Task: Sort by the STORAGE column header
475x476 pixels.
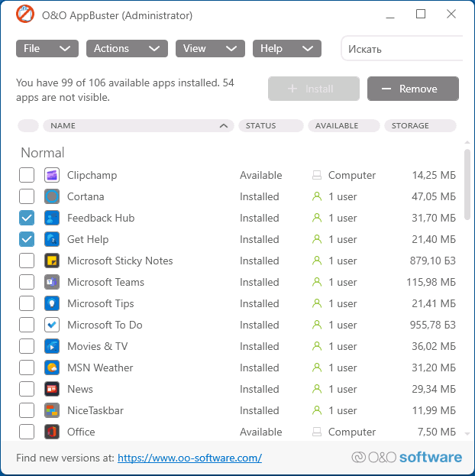Action: [420, 125]
